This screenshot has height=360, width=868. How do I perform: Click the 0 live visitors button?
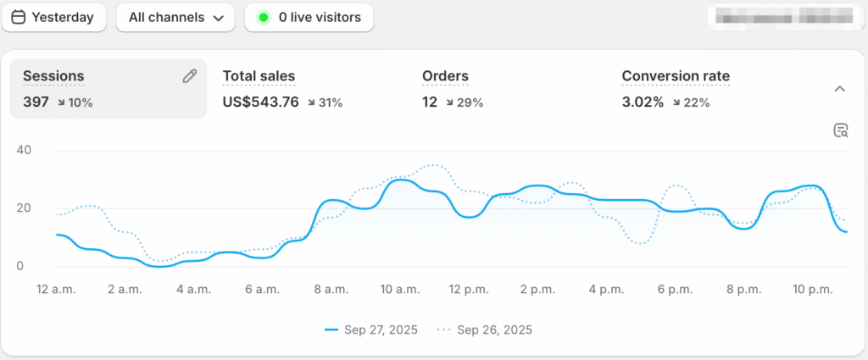point(309,17)
